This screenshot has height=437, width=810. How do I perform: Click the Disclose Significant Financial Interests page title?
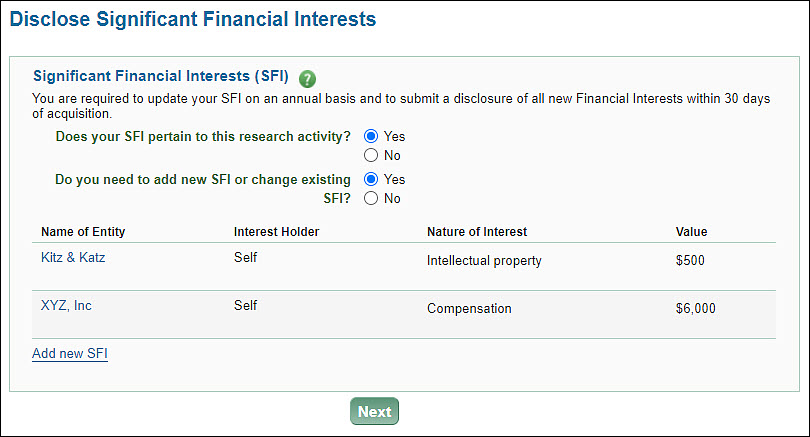click(193, 19)
